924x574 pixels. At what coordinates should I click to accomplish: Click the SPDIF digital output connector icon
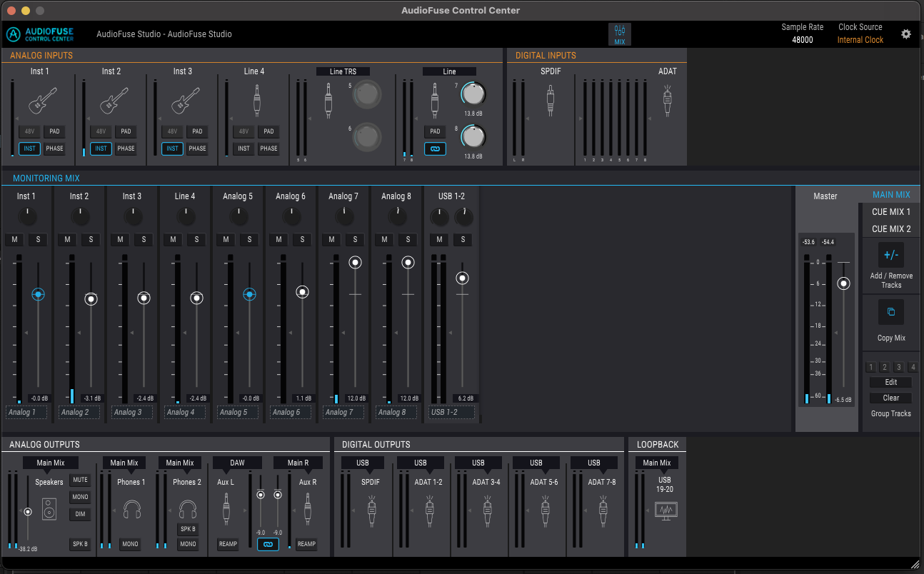[371, 510]
